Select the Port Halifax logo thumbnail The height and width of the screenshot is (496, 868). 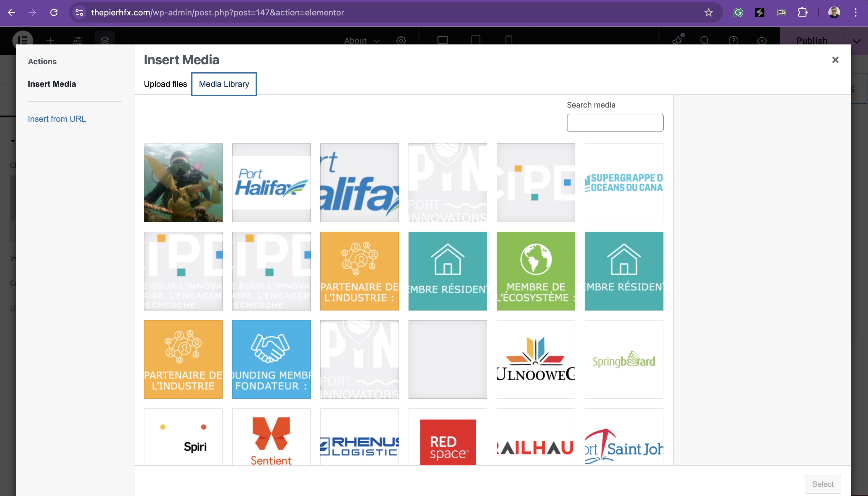(271, 183)
